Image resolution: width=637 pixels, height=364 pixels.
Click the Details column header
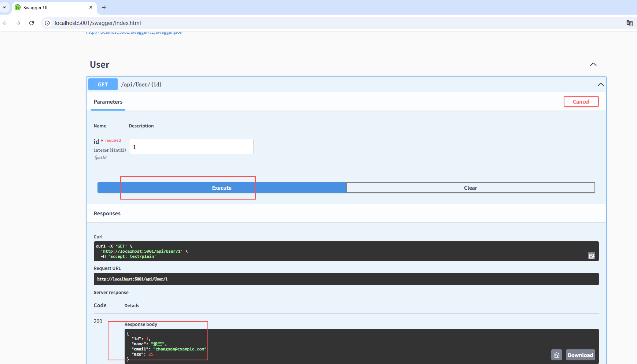tap(132, 306)
